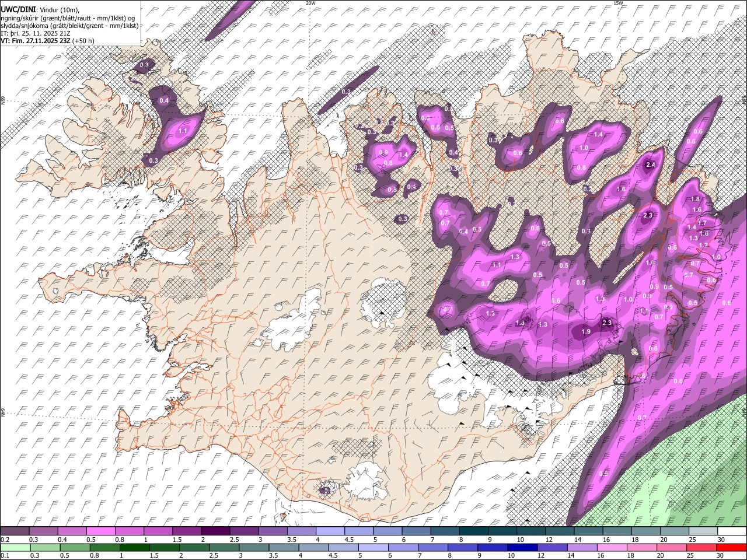Select the white swatch after 30, upper row
747x560 pixels.
pyautogui.click(x=732, y=531)
